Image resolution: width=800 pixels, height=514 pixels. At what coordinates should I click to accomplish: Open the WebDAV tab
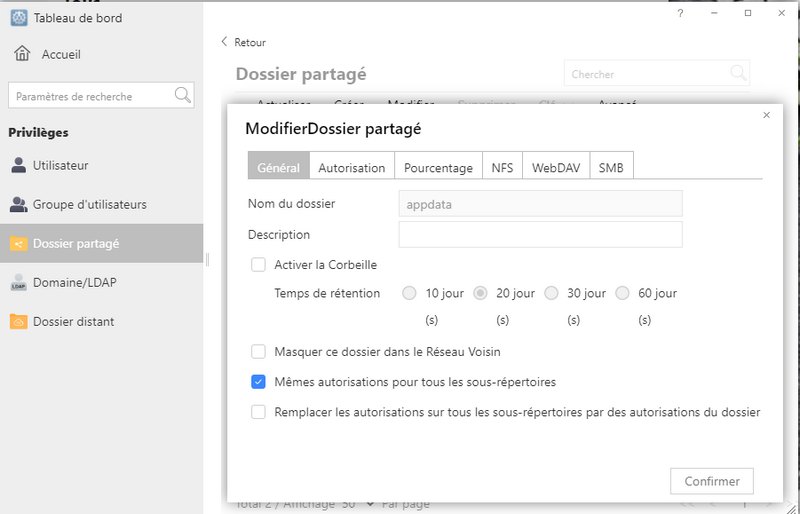[555, 167]
